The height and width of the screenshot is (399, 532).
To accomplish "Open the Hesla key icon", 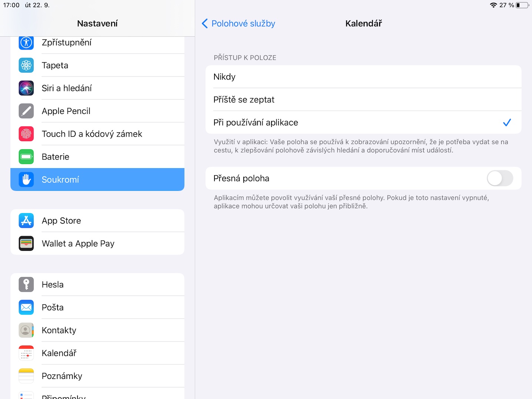I will pyautogui.click(x=26, y=285).
